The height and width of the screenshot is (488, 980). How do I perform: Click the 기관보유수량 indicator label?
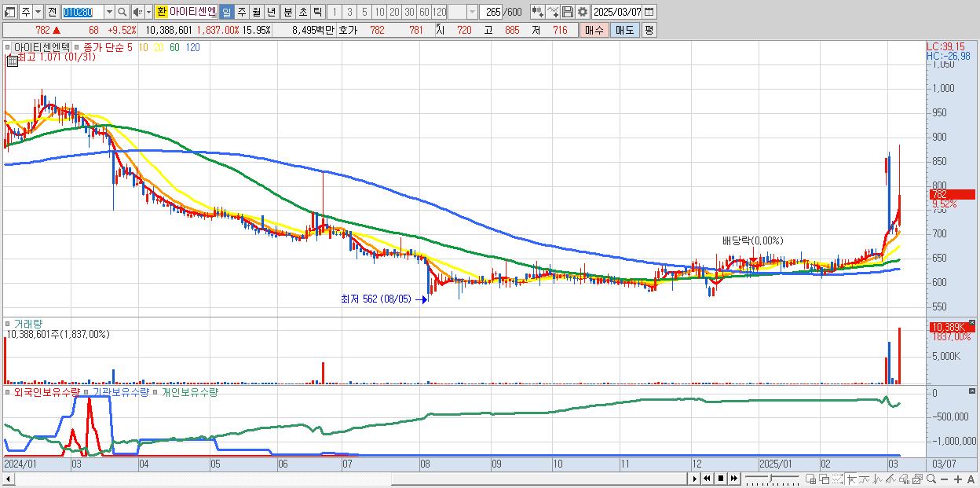point(120,392)
